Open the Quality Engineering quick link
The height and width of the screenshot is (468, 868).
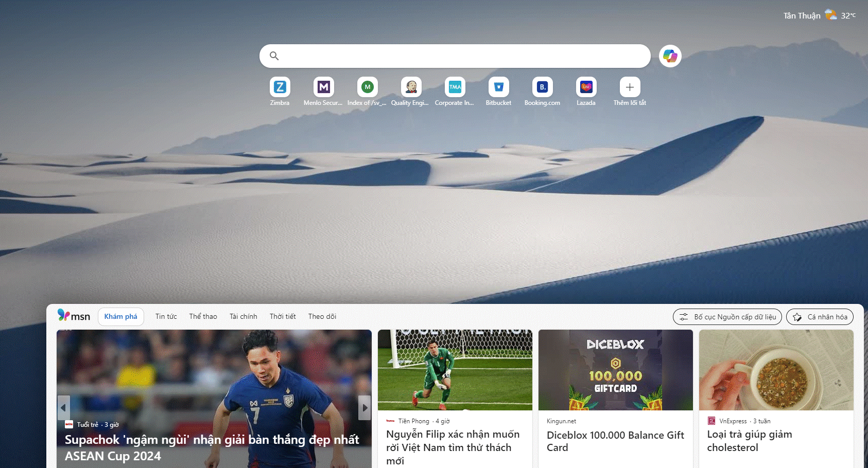pyautogui.click(x=411, y=87)
